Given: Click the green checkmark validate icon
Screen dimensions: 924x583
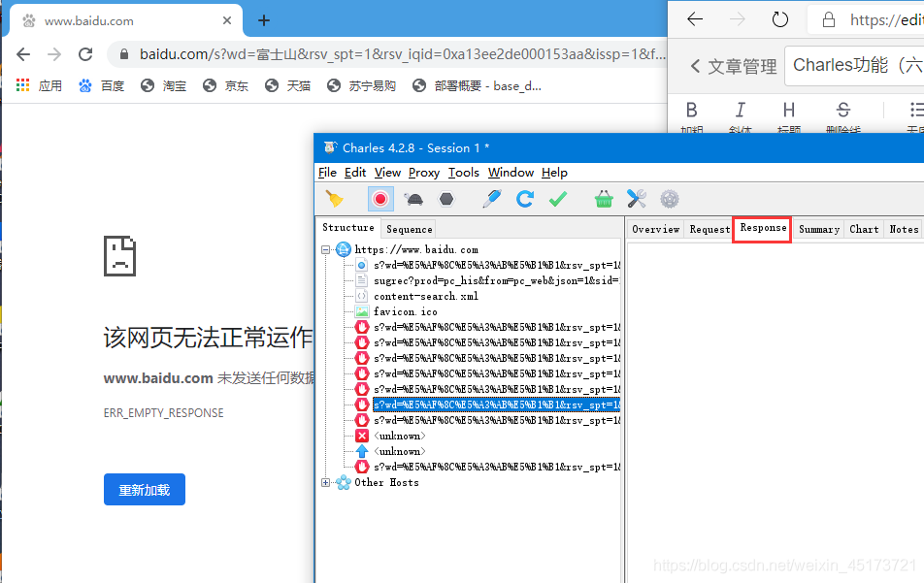Looking at the screenshot, I should [556, 199].
